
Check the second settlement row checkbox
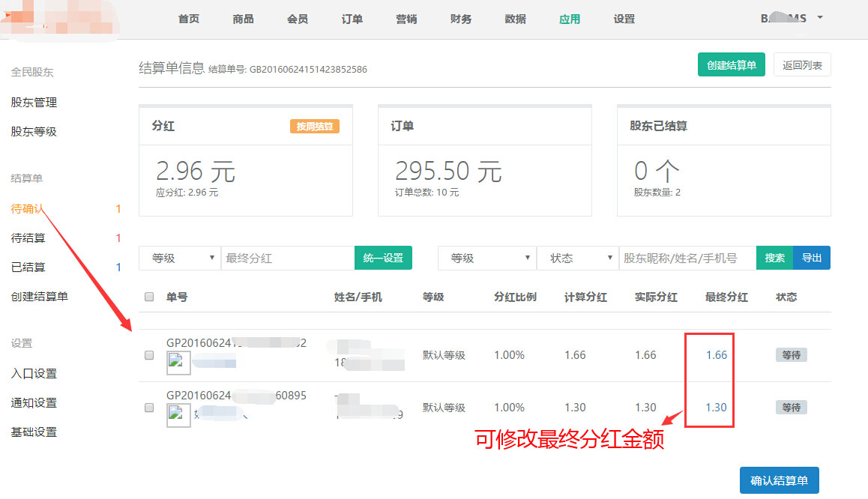[148, 408]
